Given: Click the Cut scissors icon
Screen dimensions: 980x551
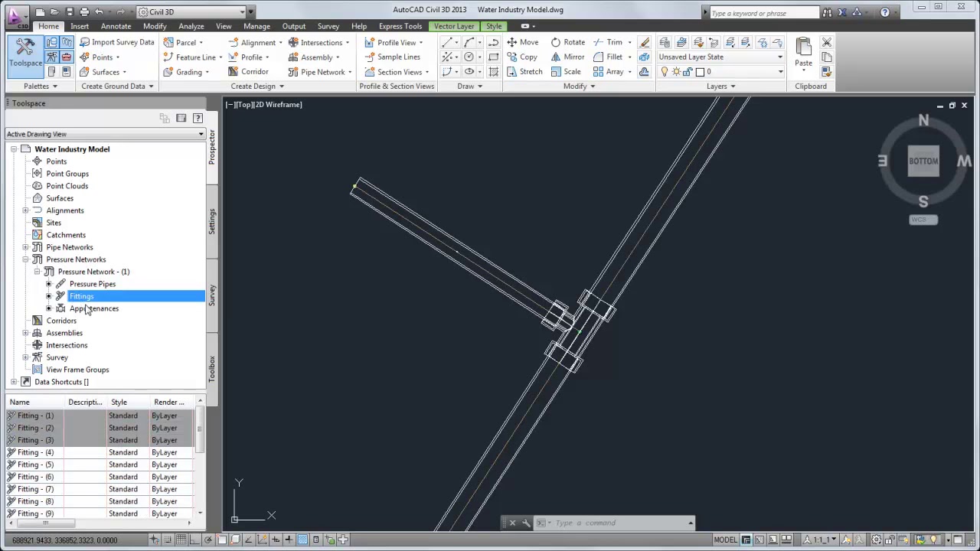Looking at the screenshot, I should click(x=827, y=42).
